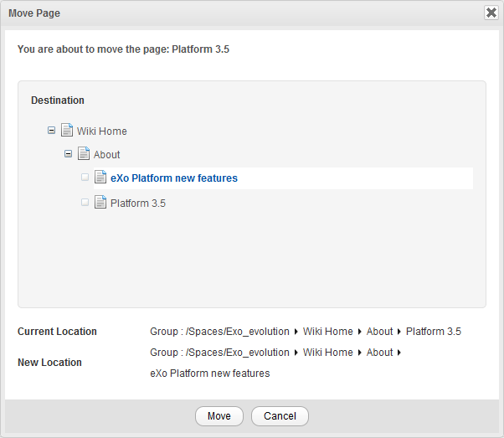This screenshot has height=438, width=504.
Task: Click empty node box before eXo Platform new features
Action: point(85,178)
